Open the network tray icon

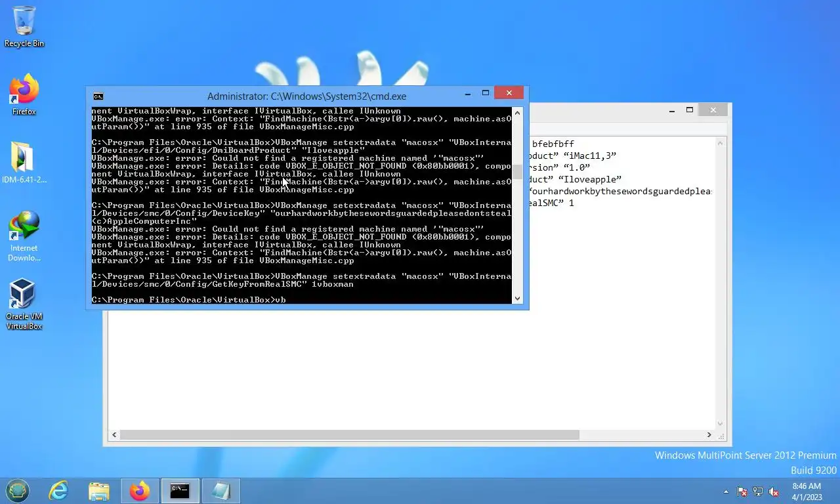point(758,492)
